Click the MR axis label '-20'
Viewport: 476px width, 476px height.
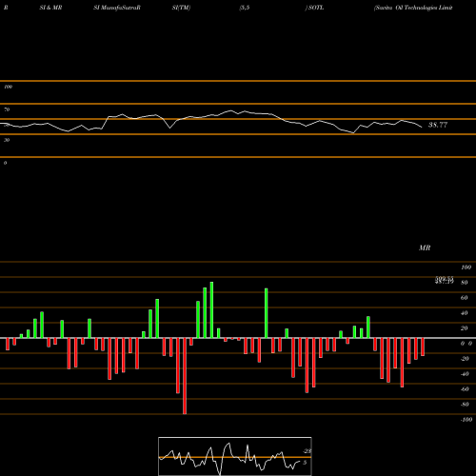(465, 359)
